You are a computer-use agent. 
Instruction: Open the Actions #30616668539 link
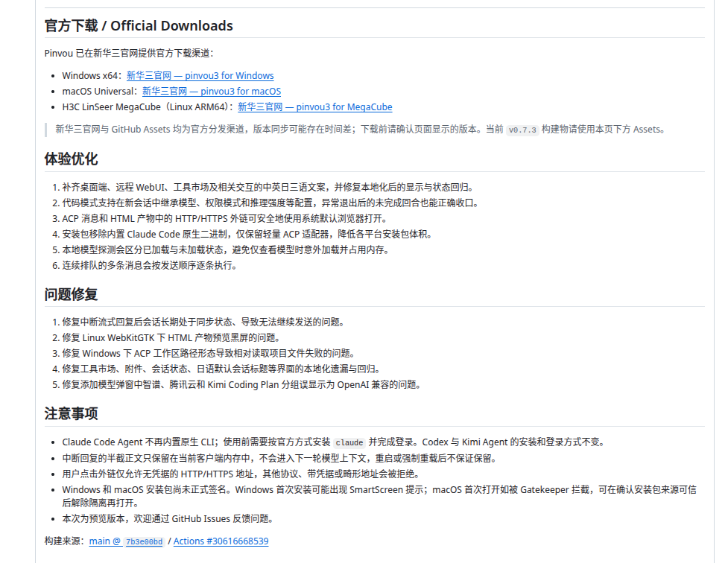pyautogui.click(x=221, y=541)
